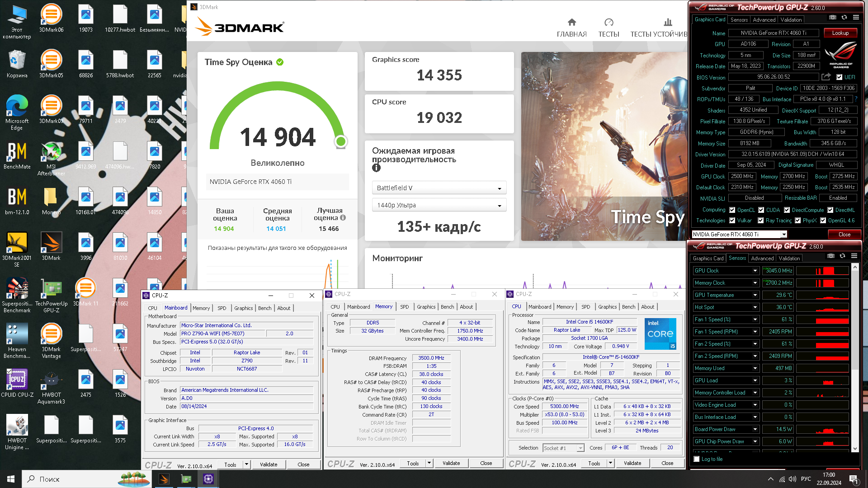Toggle OpenCL checkbox in GPU-Z

732,210
